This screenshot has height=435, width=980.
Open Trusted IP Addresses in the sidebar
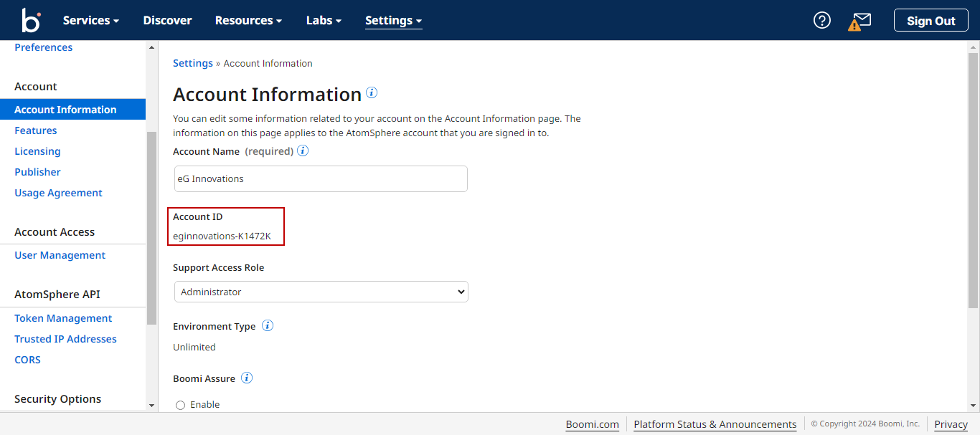pos(65,339)
